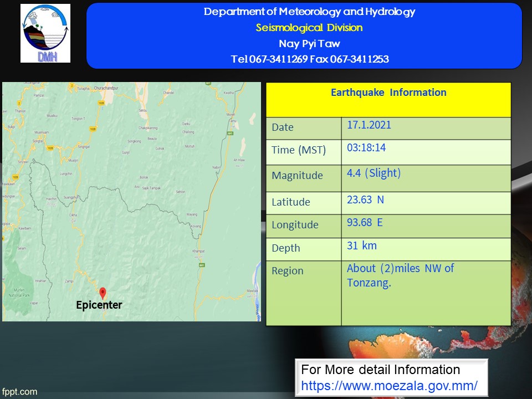Screen dimensions: 532x399
Task: Click "Churachandpur" on the map
Action: (x=106, y=88)
